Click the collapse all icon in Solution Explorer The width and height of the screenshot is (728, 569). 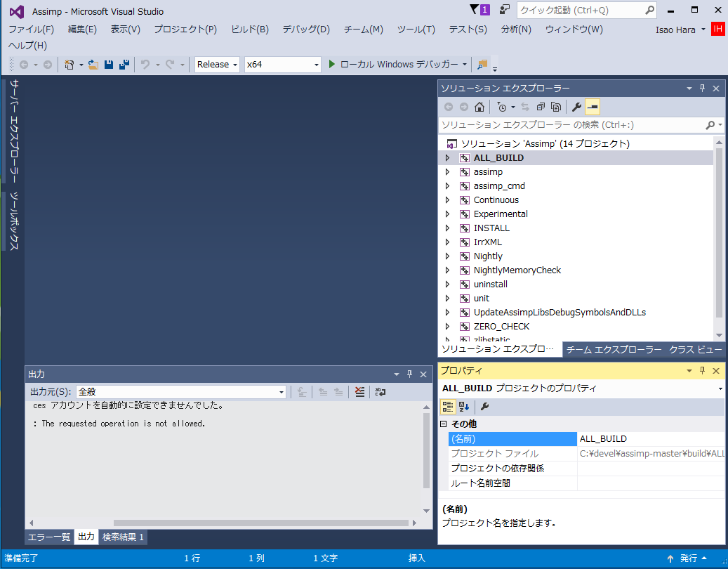(x=541, y=107)
